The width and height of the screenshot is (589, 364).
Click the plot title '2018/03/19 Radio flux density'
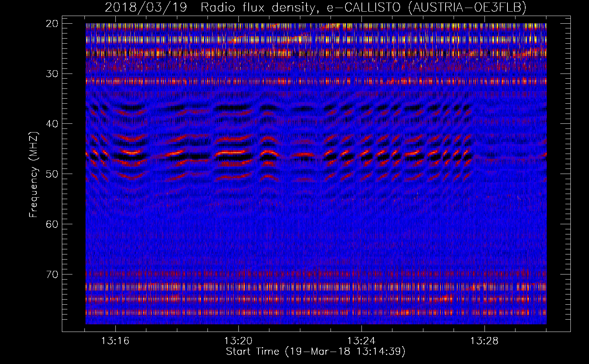316,7
